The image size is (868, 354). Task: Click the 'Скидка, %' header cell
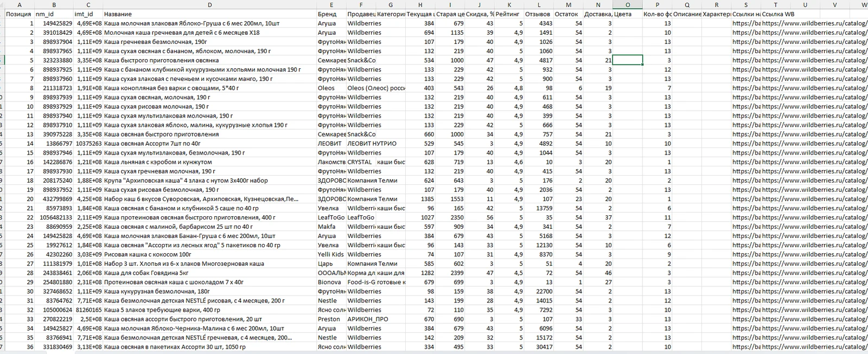(x=480, y=14)
